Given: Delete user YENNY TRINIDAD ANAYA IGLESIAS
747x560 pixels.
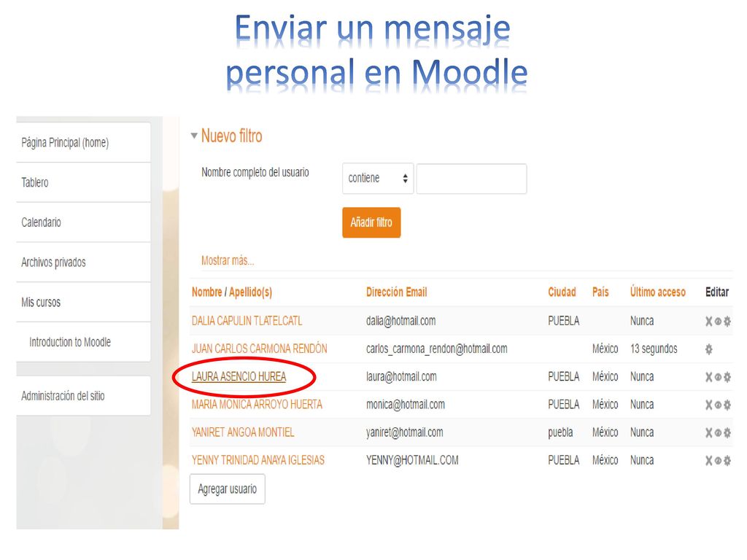Looking at the screenshot, I should 709,461.
